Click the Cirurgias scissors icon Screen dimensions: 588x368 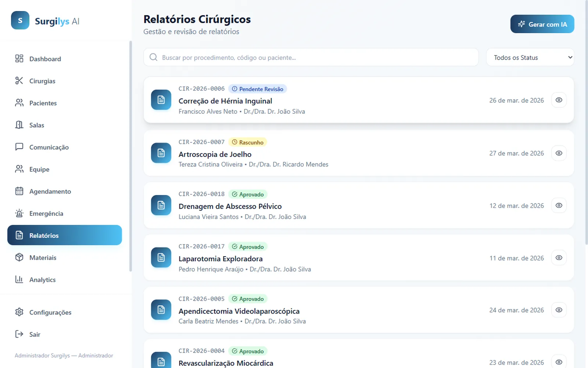19,81
